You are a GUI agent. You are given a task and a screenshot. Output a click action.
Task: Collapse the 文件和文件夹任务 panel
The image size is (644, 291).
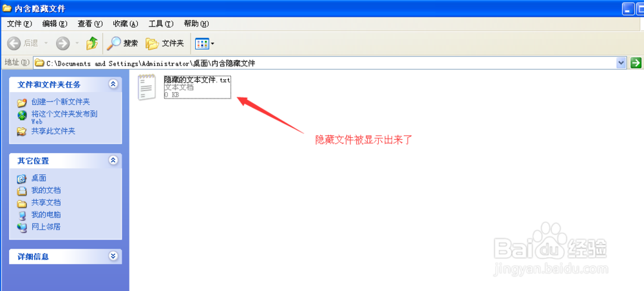click(x=113, y=84)
